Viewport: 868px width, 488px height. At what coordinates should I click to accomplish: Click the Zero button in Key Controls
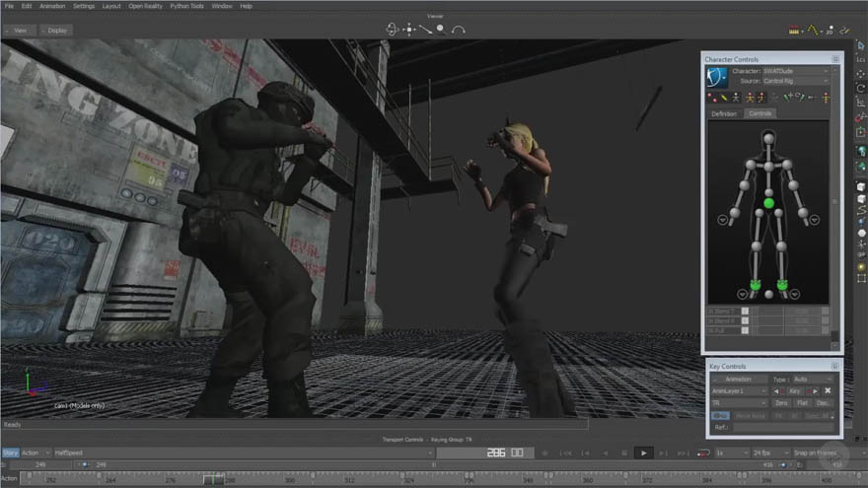point(781,403)
